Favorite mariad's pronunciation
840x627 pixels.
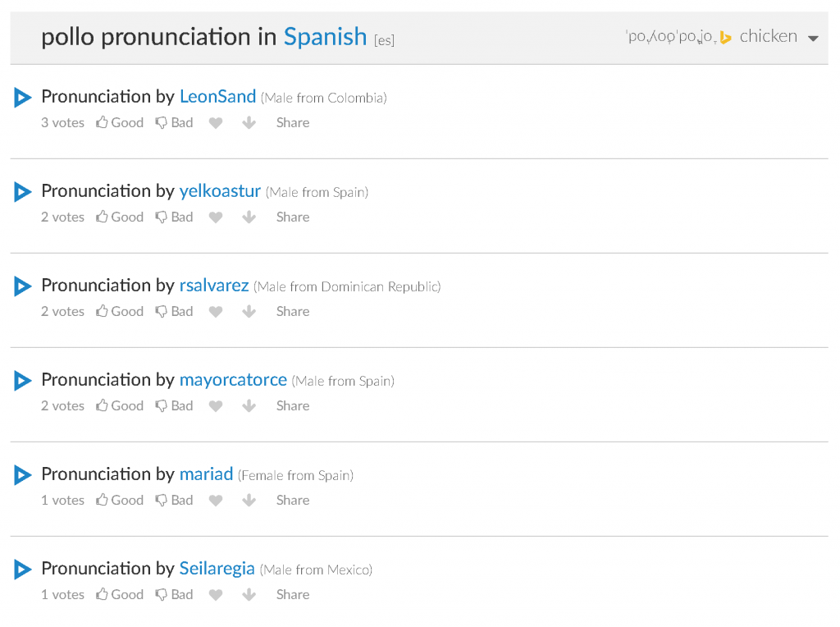[216, 501]
